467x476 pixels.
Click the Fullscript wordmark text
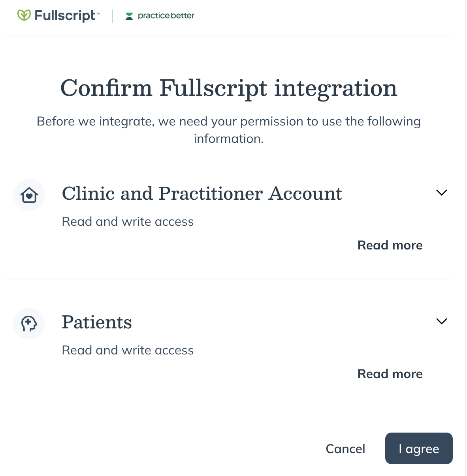coord(65,16)
